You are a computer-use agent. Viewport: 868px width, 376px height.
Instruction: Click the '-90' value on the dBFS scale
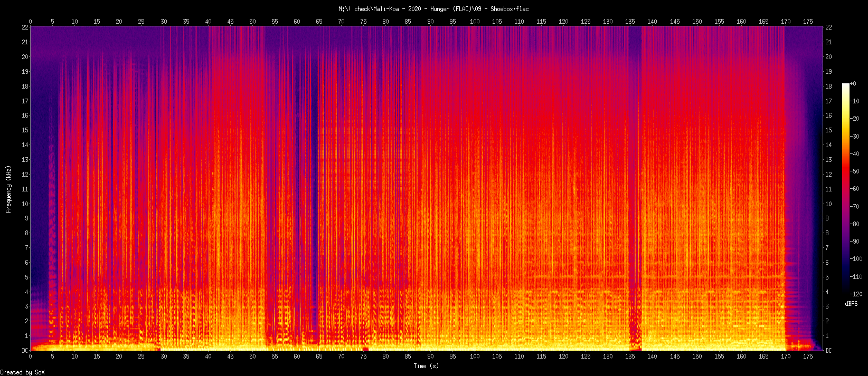tap(854, 242)
